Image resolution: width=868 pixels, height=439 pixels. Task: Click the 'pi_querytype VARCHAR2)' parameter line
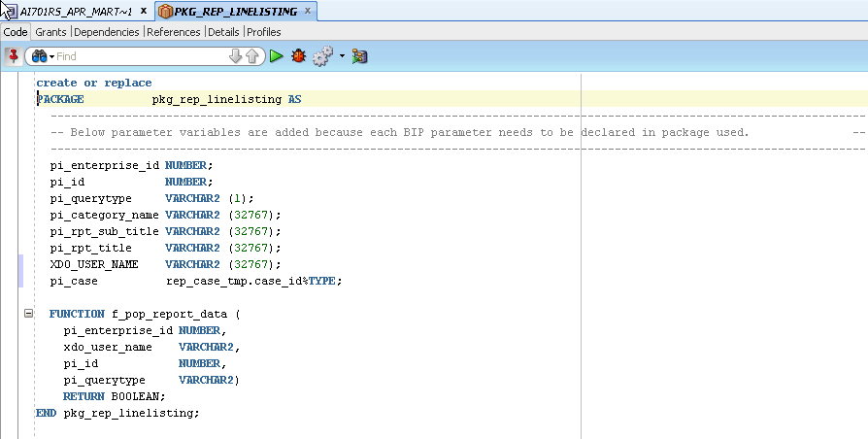[x=151, y=380]
